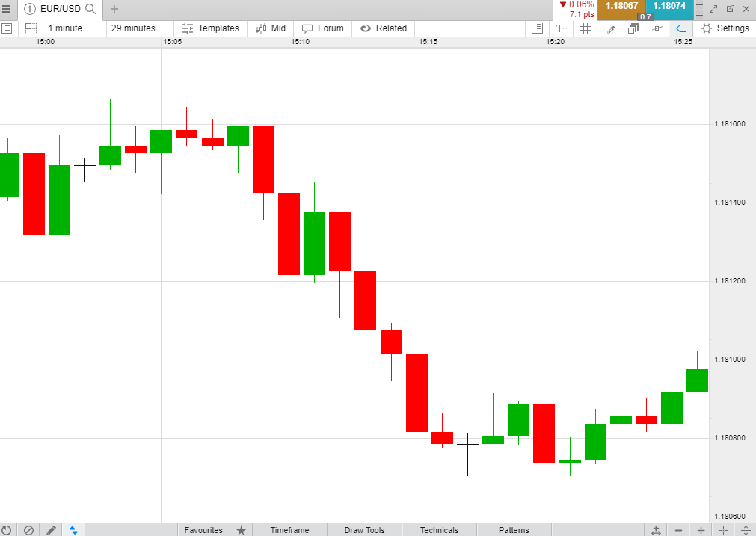Open the text size tool icon
The width and height of the screenshot is (756, 536).
(562, 28)
